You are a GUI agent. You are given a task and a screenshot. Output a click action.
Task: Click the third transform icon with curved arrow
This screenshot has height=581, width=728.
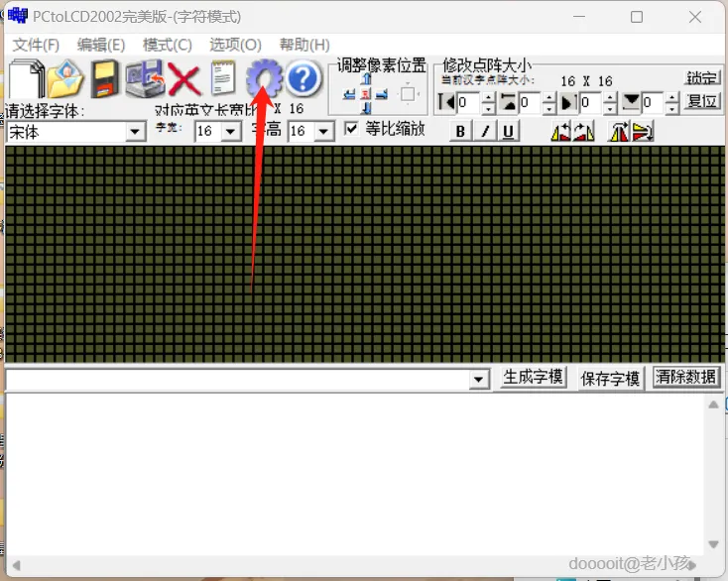619,132
